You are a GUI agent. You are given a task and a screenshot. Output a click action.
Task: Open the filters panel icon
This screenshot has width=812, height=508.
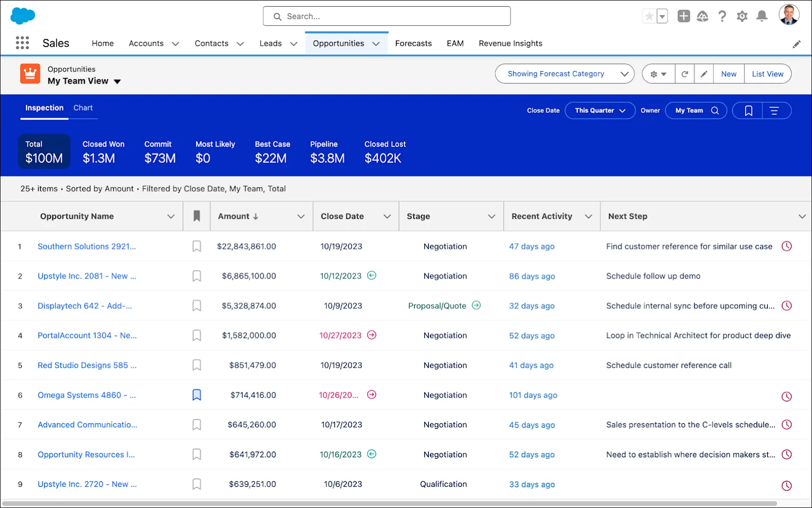[774, 111]
